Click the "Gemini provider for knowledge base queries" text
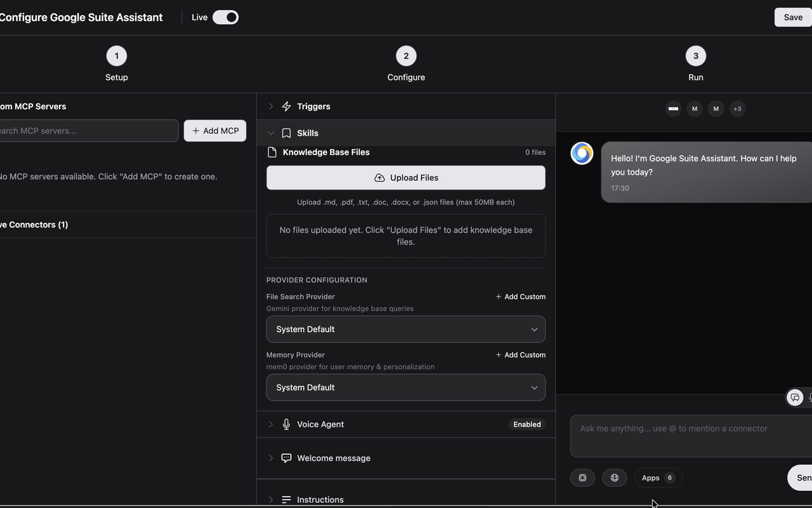This screenshot has height=508, width=812. (x=340, y=309)
